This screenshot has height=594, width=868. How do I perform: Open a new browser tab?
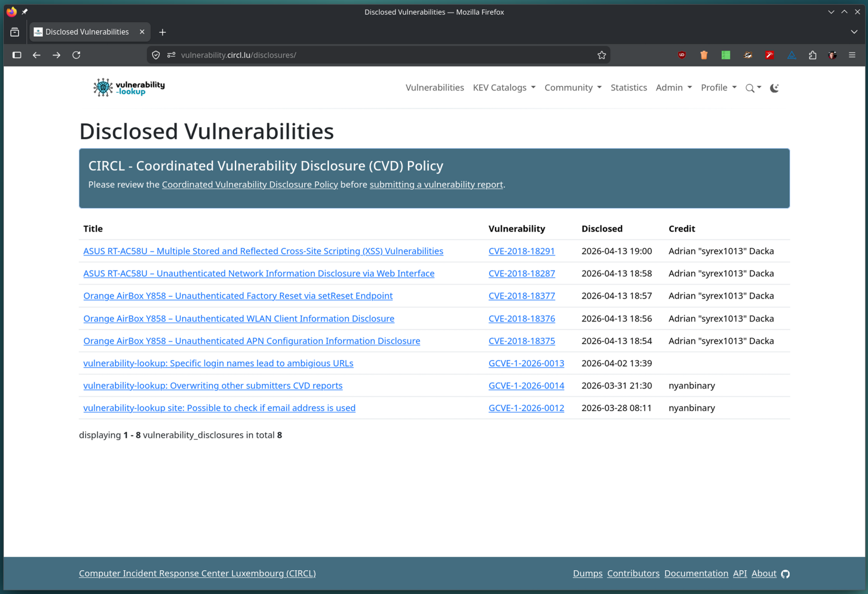click(x=163, y=32)
